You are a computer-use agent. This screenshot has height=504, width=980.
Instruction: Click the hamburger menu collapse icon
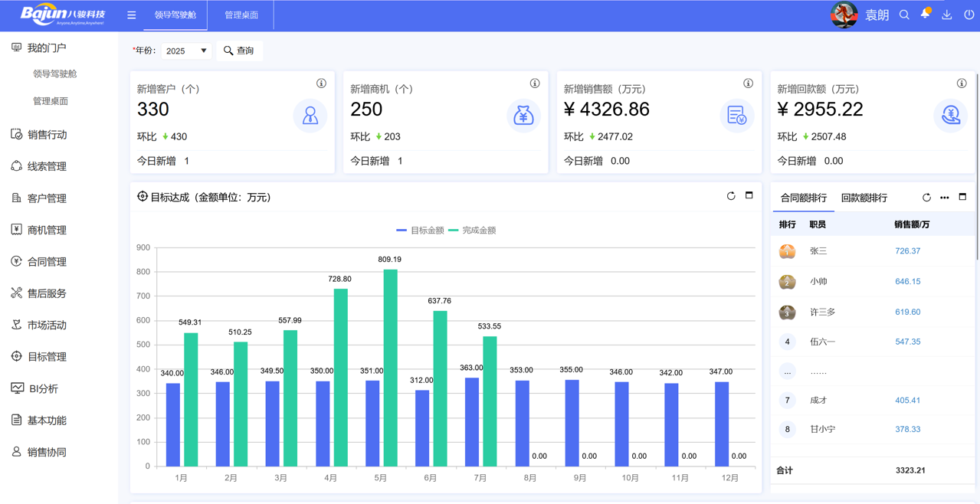coord(132,15)
